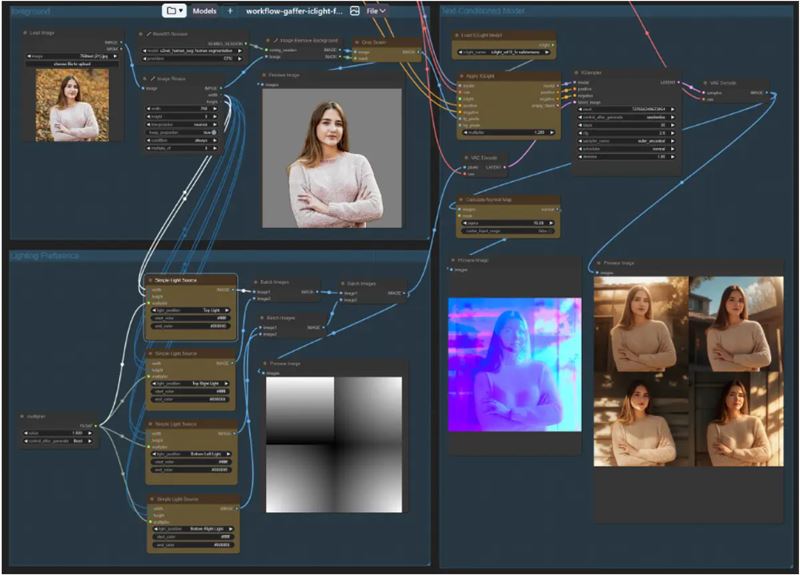Collapse the results Preview Image node dot
This screenshot has width=800, height=575.
point(599,263)
